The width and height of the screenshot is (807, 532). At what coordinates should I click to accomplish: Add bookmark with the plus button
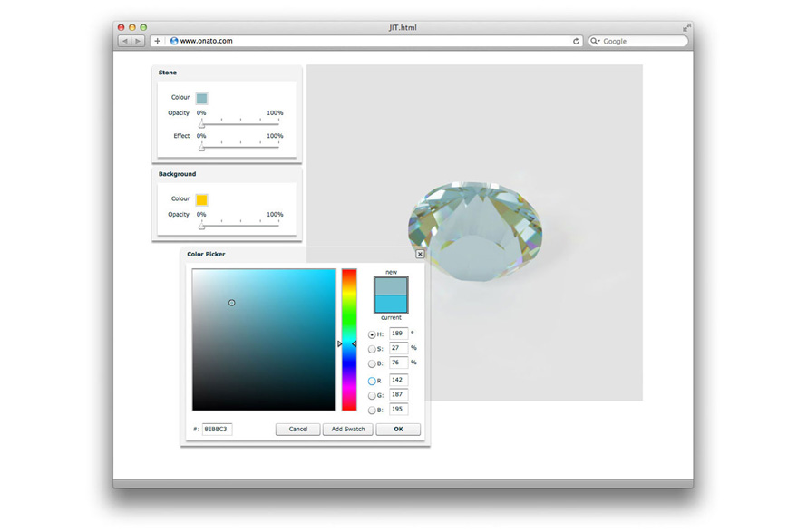(x=158, y=41)
